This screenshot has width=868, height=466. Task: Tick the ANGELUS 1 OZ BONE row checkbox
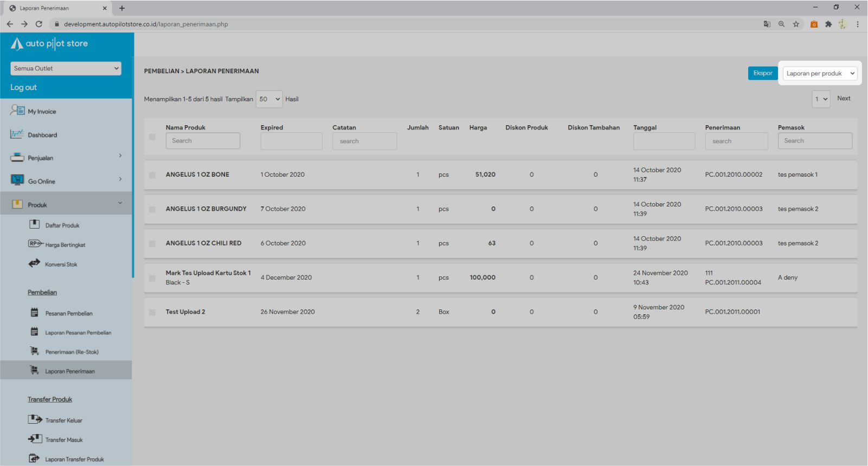coord(152,175)
